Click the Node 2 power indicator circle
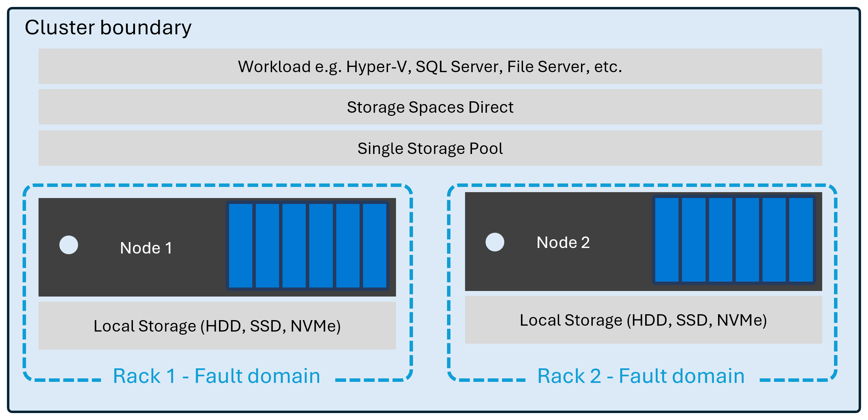 point(495,242)
